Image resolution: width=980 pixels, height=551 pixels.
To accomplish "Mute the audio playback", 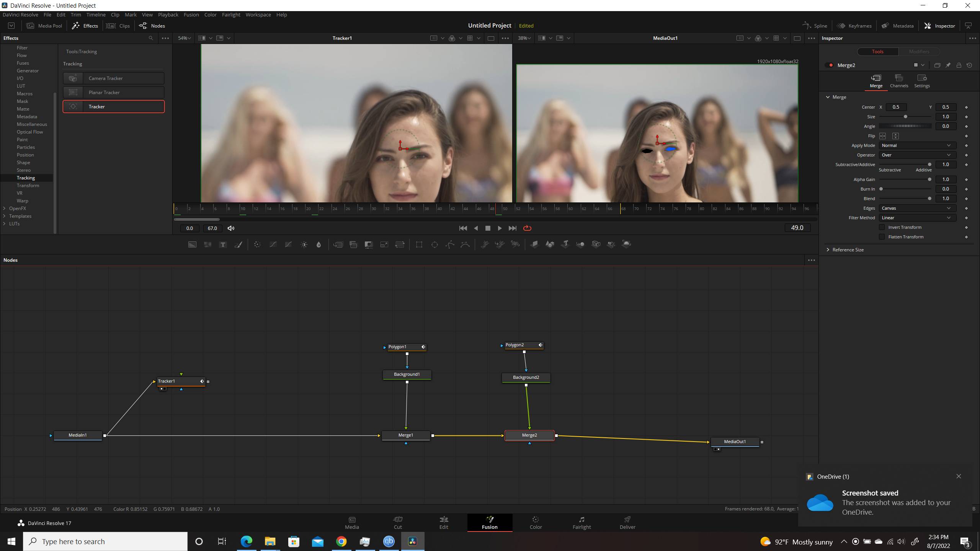I will (x=231, y=228).
